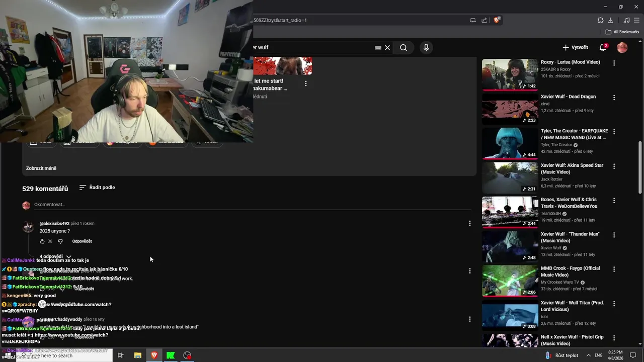Clear the YouTube search text with the X
The image size is (644, 362).
[x=387, y=48]
